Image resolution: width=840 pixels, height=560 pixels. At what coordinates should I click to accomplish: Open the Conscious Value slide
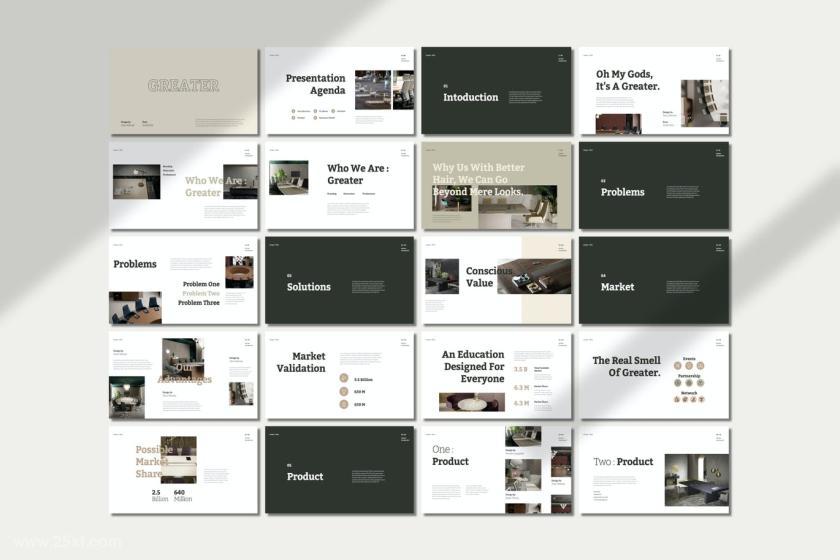point(496,281)
